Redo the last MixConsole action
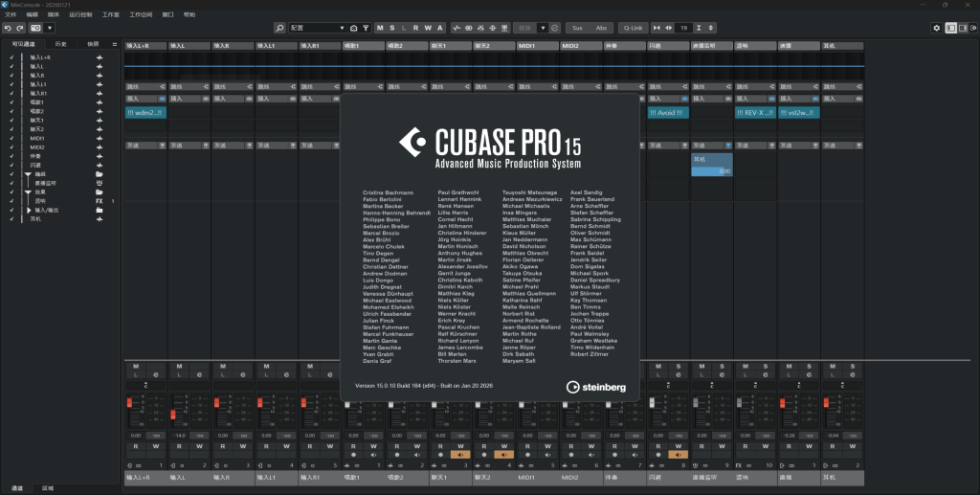The image size is (980, 495). [x=20, y=28]
